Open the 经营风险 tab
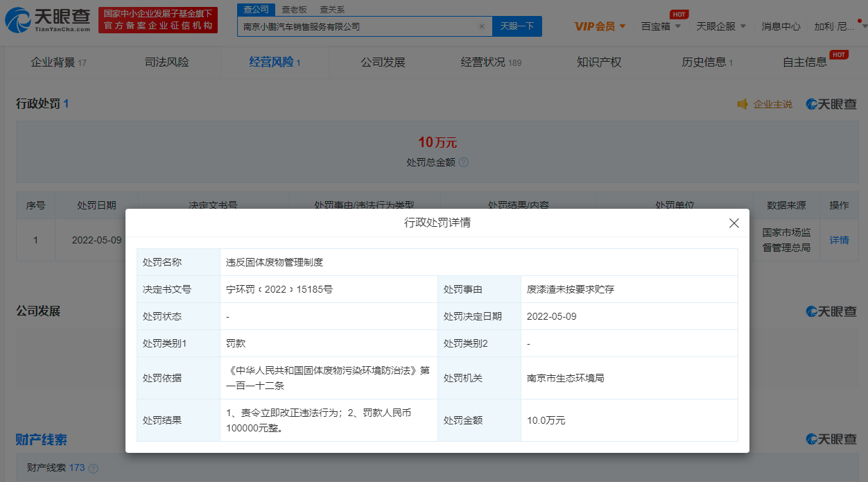This screenshot has height=482, width=868. pyautogui.click(x=275, y=62)
